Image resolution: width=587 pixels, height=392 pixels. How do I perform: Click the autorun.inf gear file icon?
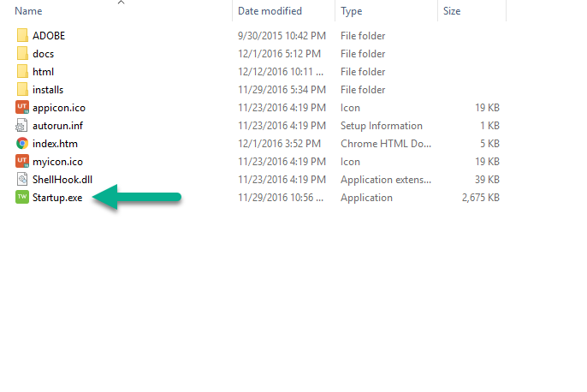click(x=21, y=126)
